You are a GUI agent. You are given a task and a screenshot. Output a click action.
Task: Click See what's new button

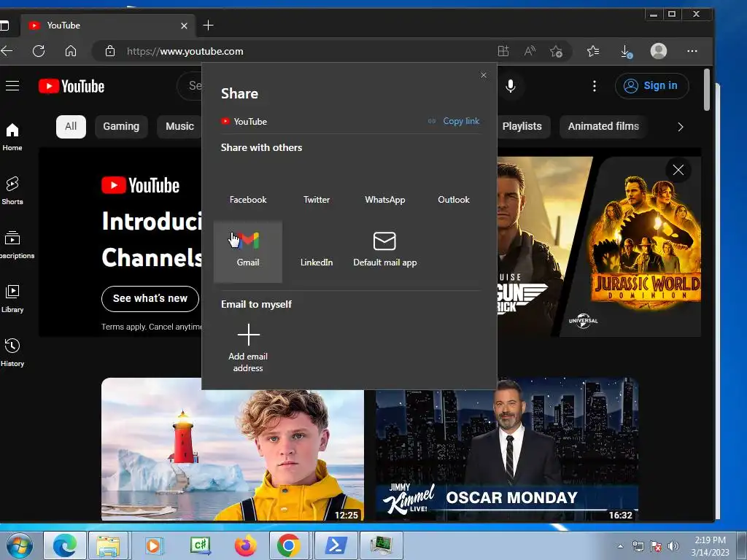(x=150, y=298)
